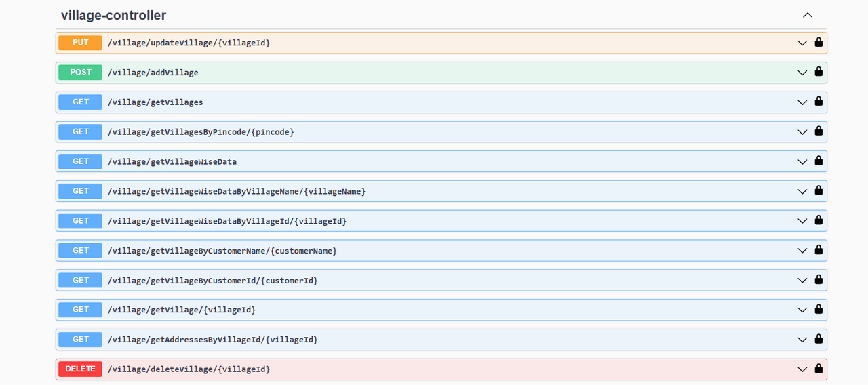Viewport: 868px width, 385px height.
Task: Expand chevron for getAddressesByVillageId endpoint
Action: pos(802,340)
